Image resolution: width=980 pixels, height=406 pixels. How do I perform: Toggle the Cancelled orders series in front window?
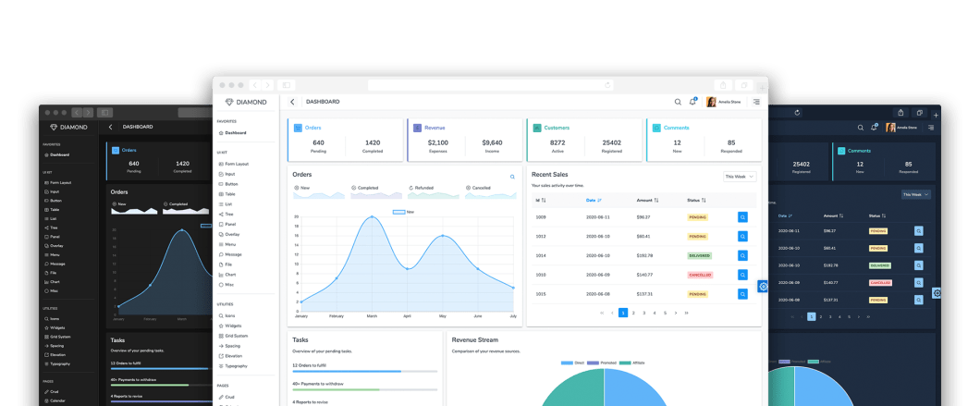point(479,188)
